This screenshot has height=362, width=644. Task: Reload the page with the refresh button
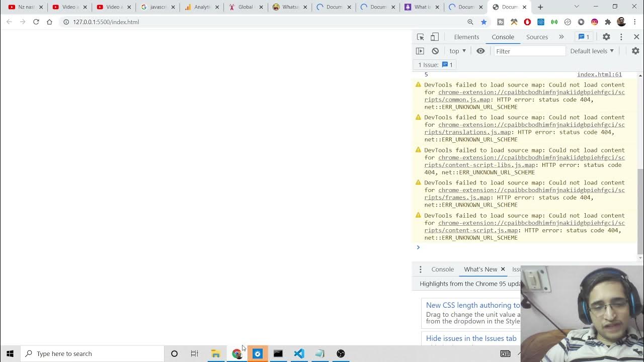[x=36, y=22]
